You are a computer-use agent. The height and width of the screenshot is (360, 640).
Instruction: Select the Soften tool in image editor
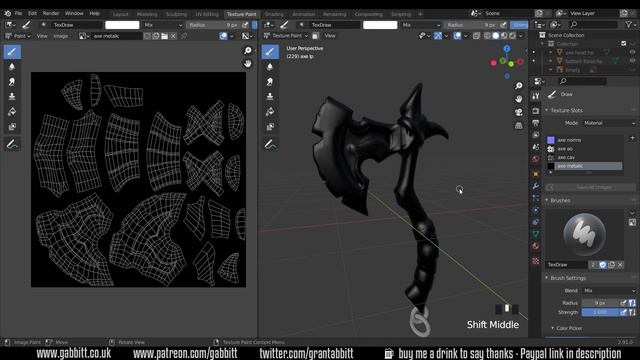click(12, 67)
